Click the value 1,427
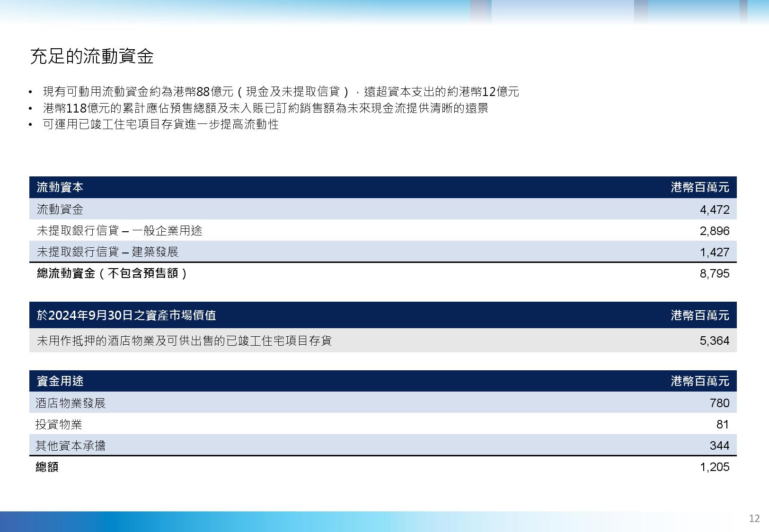Image resolution: width=769 pixels, height=532 pixels. 715,252
